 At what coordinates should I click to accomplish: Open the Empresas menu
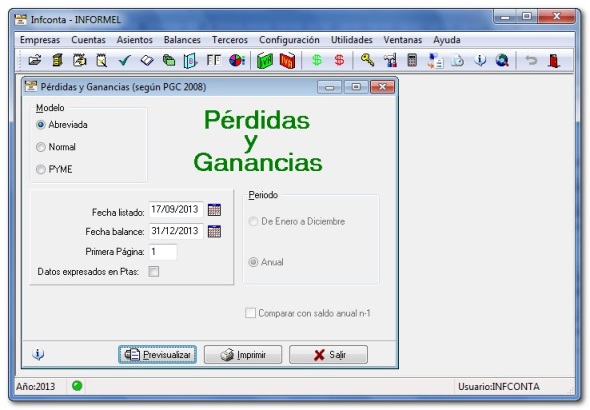(x=40, y=40)
